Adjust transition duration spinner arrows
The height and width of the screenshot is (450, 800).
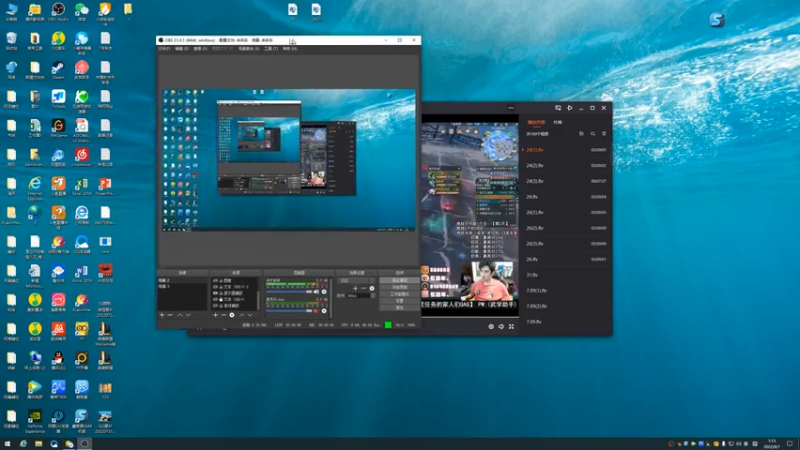(x=373, y=295)
